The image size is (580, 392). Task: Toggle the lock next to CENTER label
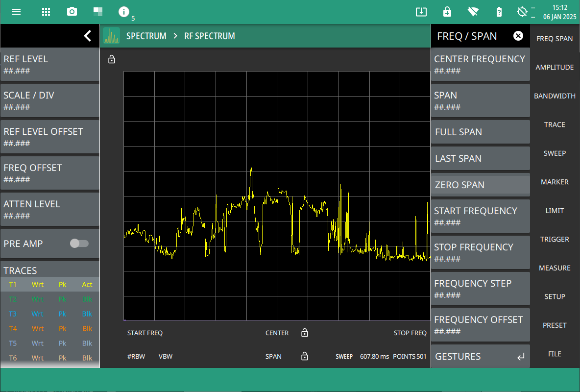point(305,333)
